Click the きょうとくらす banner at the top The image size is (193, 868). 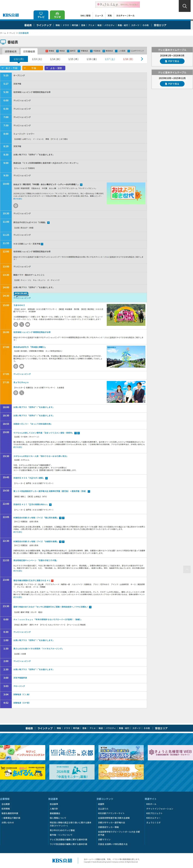pos(117,4)
